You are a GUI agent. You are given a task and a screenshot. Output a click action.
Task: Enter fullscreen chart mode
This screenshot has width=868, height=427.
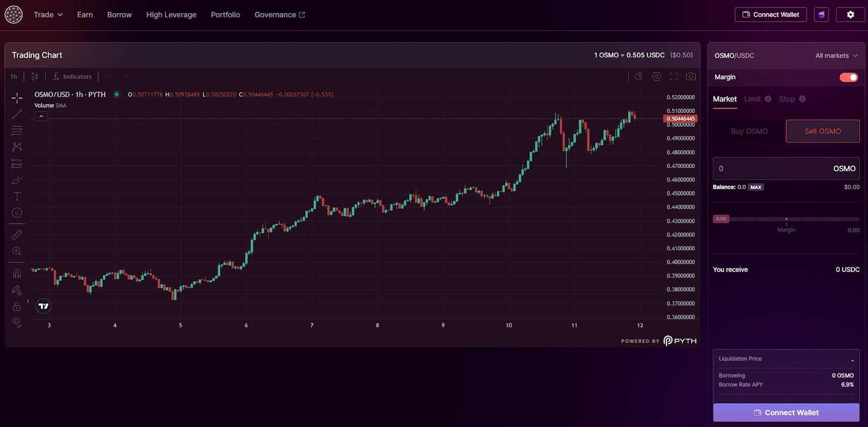pyautogui.click(x=674, y=76)
